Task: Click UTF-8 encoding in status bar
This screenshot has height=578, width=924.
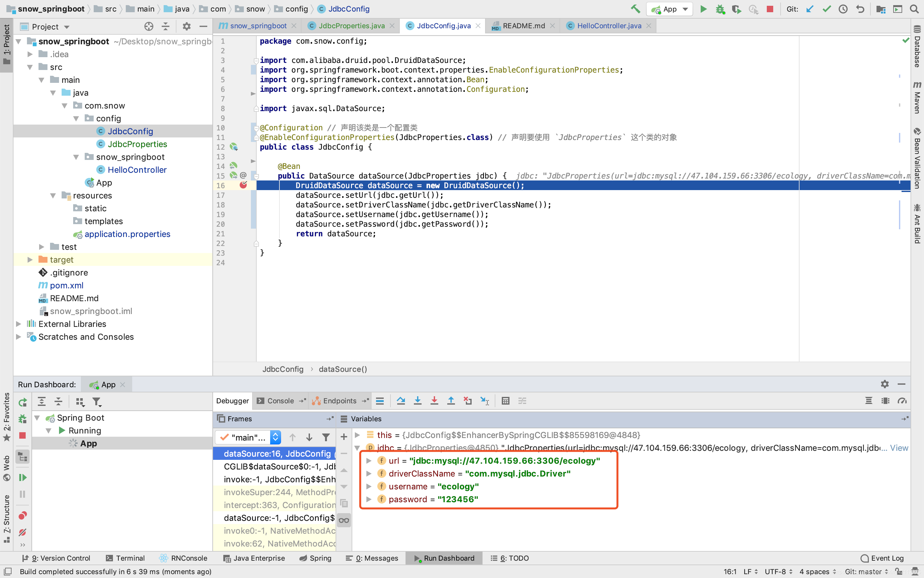Action: pos(779,572)
